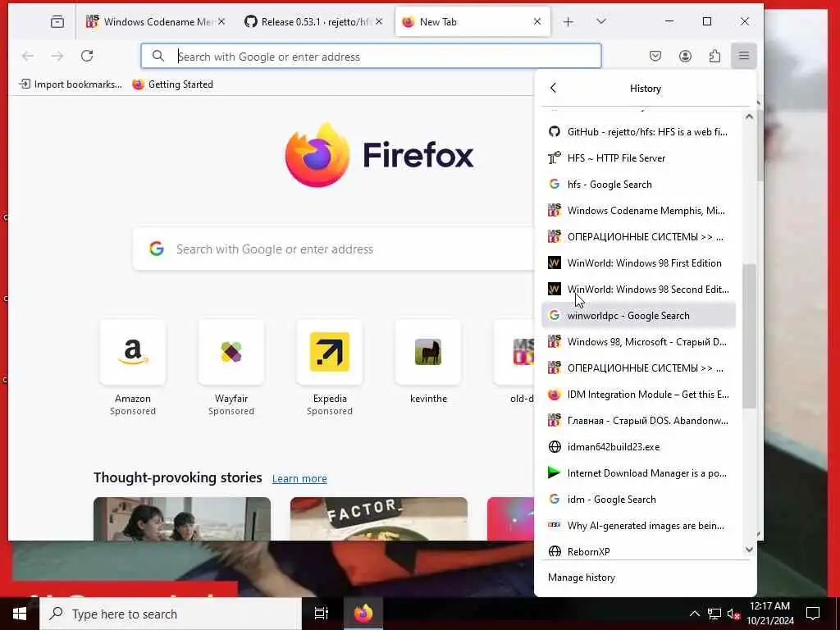
Task: Go forward one page
Action: 57,56
